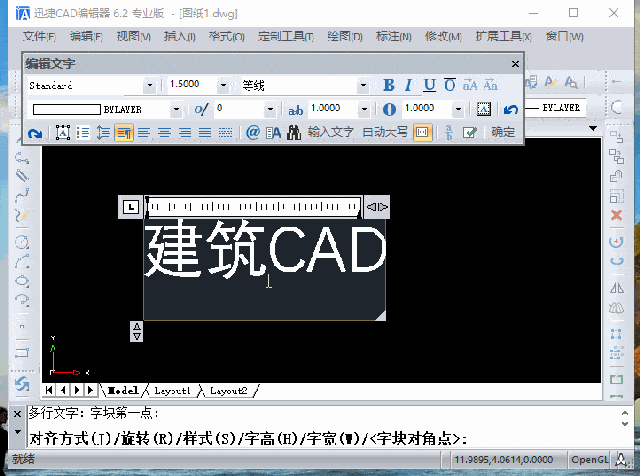This screenshot has width=640, height=476.
Task: Insert a symbol with the @ icon
Action: [253, 132]
